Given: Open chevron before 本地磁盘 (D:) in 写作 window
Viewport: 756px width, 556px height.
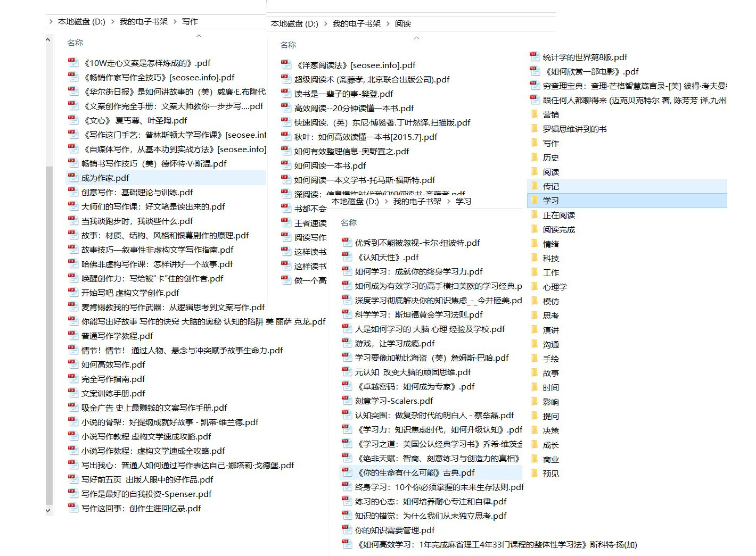Looking at the screenshot, I should click(51, 22).
